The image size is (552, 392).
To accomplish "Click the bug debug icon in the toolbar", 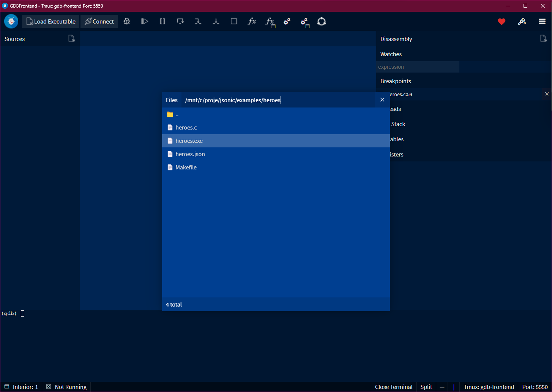I will click(x=127, y=21).
